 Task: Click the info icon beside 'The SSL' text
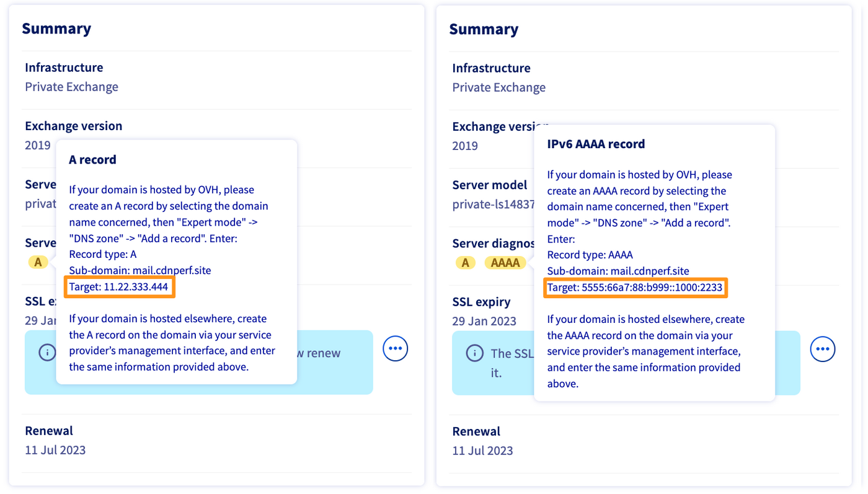pos(474,353)
